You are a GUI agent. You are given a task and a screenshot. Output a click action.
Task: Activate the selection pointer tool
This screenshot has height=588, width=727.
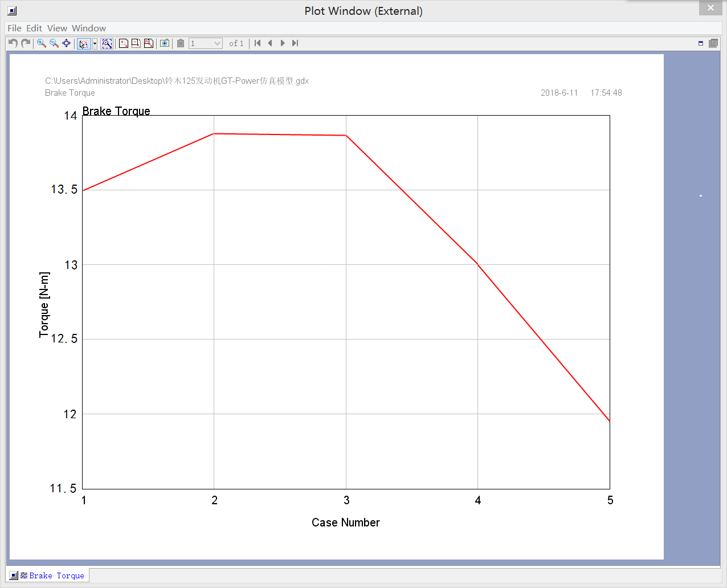[x=84, y=44]
